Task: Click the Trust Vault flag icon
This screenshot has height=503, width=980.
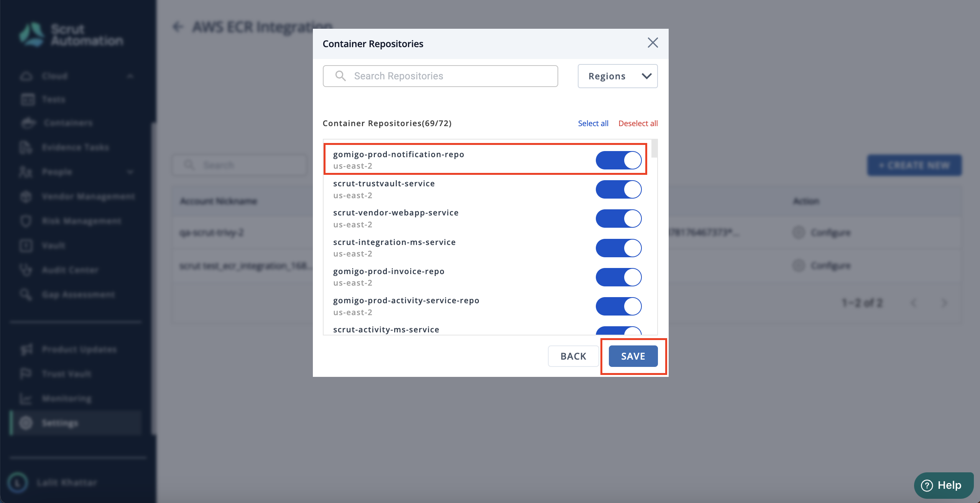Action: coord(26,374)
